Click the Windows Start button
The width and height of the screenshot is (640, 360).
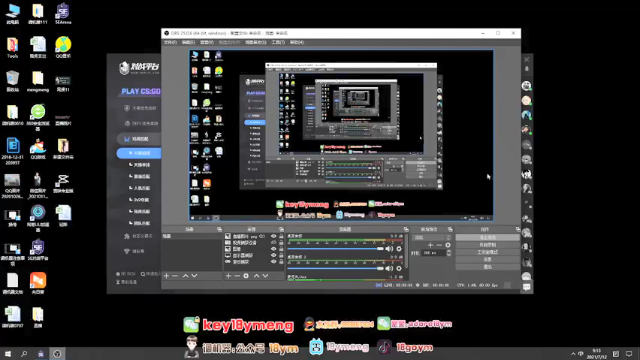pos(8,354)
